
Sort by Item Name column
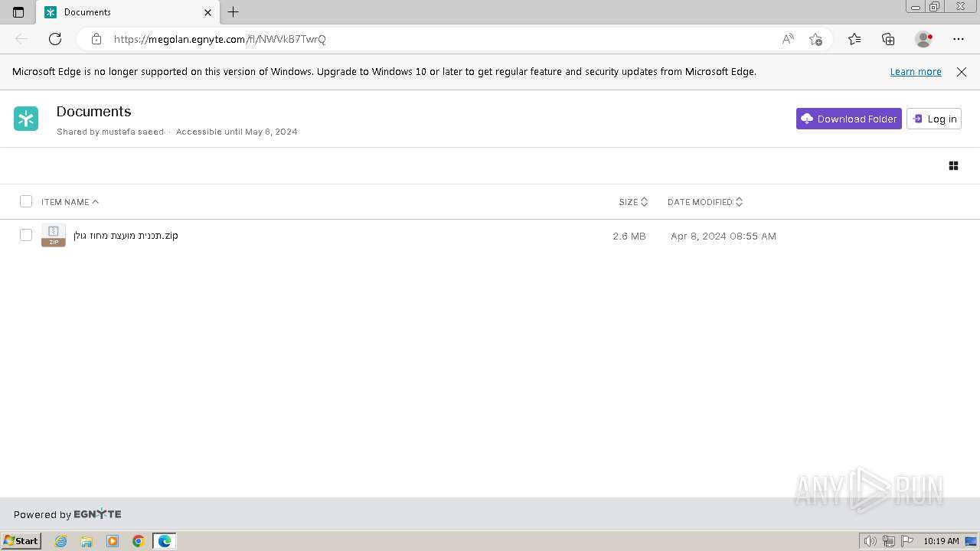point(70,202)
